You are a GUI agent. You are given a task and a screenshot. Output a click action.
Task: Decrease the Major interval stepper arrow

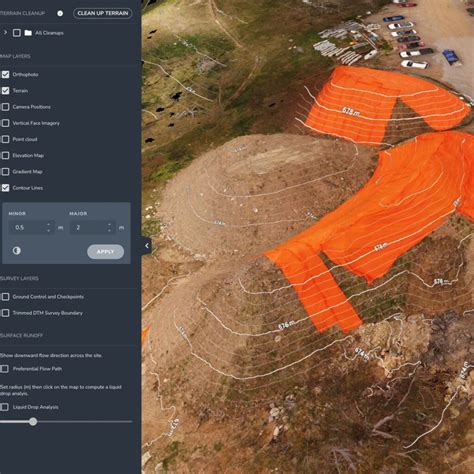pos(109,231)
